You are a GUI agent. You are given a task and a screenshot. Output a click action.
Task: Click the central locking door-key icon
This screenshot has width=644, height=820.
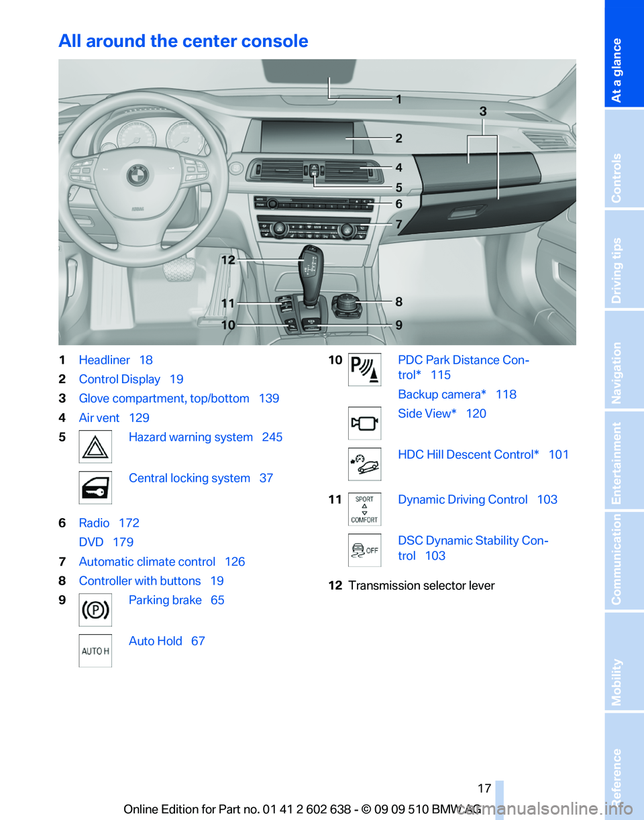click(x=95, y=487)
